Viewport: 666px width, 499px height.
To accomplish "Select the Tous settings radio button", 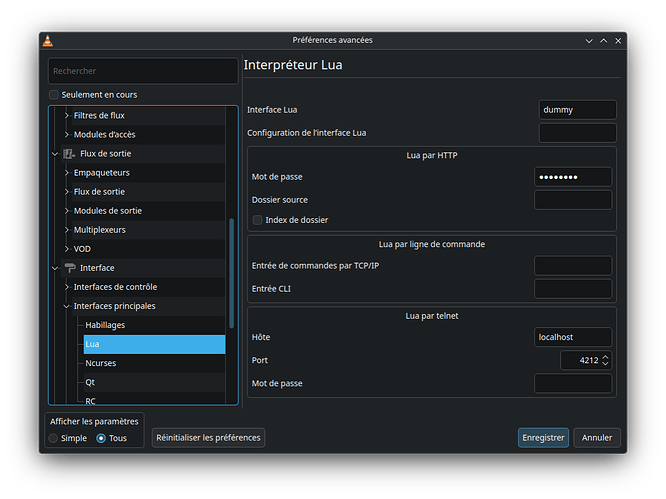I will (101, 438).
